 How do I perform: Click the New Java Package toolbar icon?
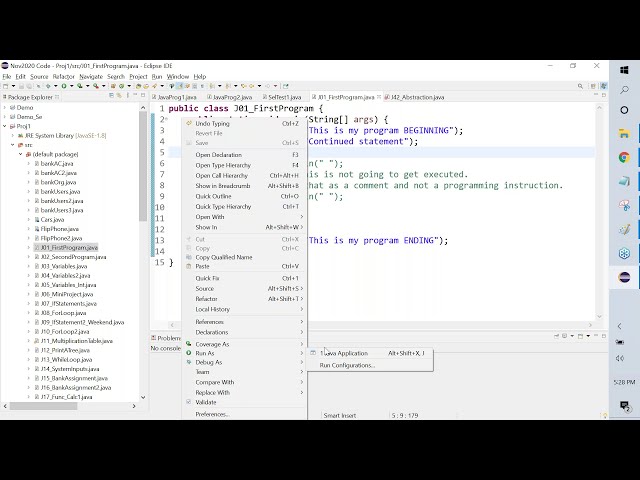(x=113, y=86)
